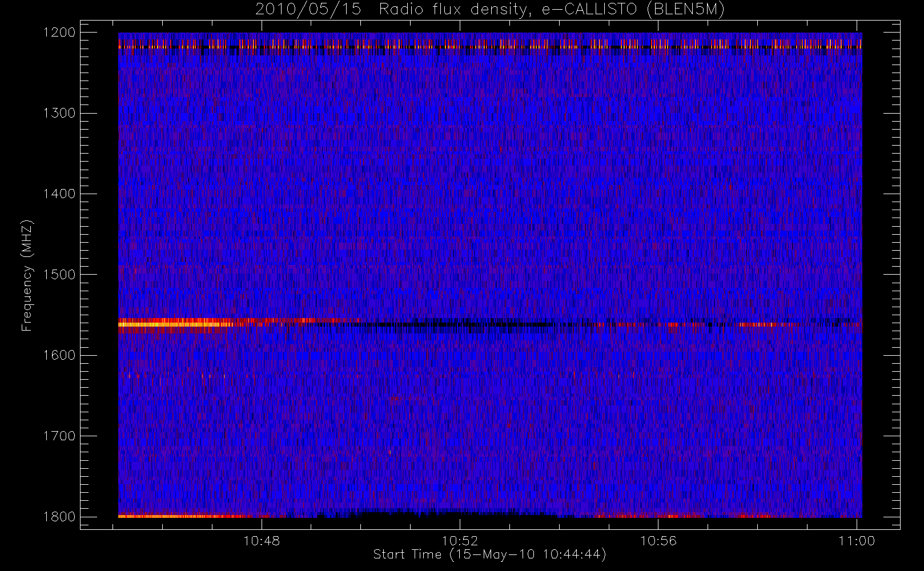This screenshot has height=571, width=924.
Task: Select the 1600 frequency tick label
Action: (x=59, y=355)
